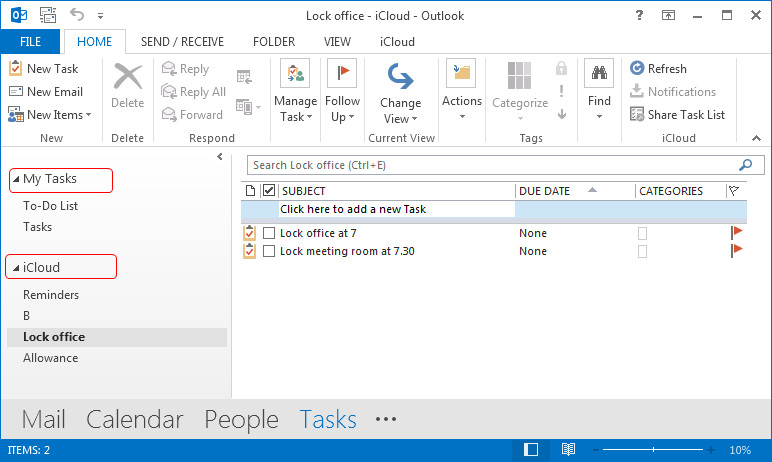Screen dimensions: 772x462
Task: Click the New Task icon
Action: [16, 69]
